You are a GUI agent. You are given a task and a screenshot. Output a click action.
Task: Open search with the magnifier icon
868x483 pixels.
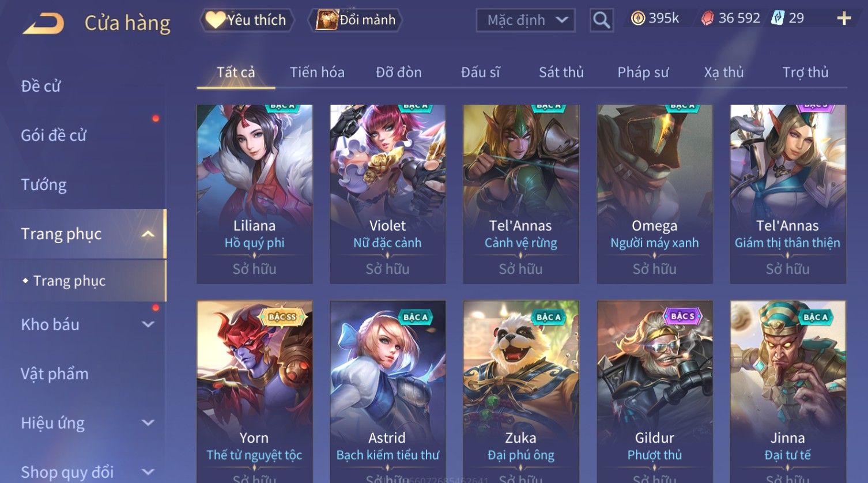click(601, 21)
